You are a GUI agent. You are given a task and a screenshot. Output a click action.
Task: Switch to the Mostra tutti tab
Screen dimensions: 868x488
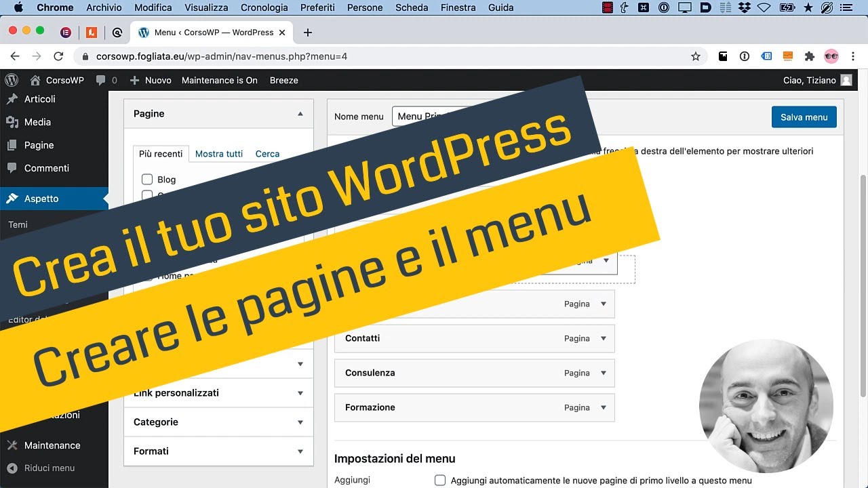pyautogui.click(x=219, y=154)
